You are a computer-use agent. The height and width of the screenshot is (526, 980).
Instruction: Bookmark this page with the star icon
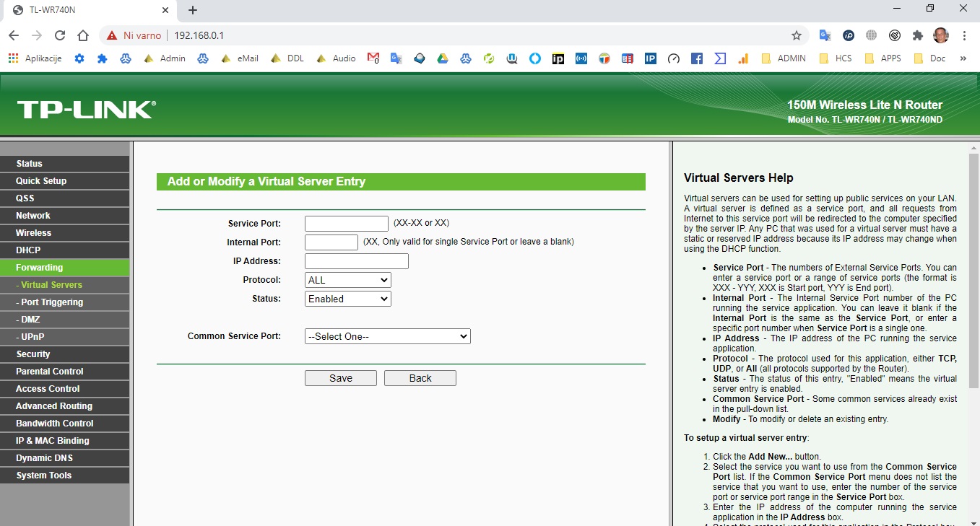[797, 35]
